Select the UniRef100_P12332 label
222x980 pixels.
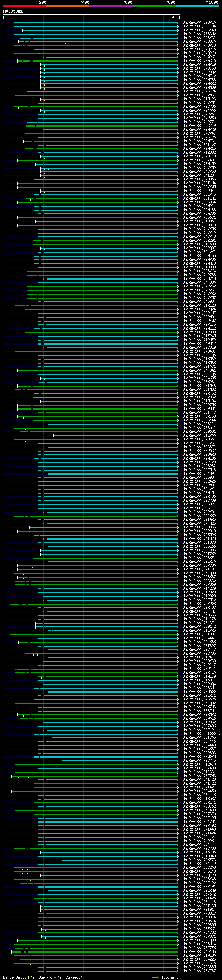pyautogui.click(x=199, y=153)
